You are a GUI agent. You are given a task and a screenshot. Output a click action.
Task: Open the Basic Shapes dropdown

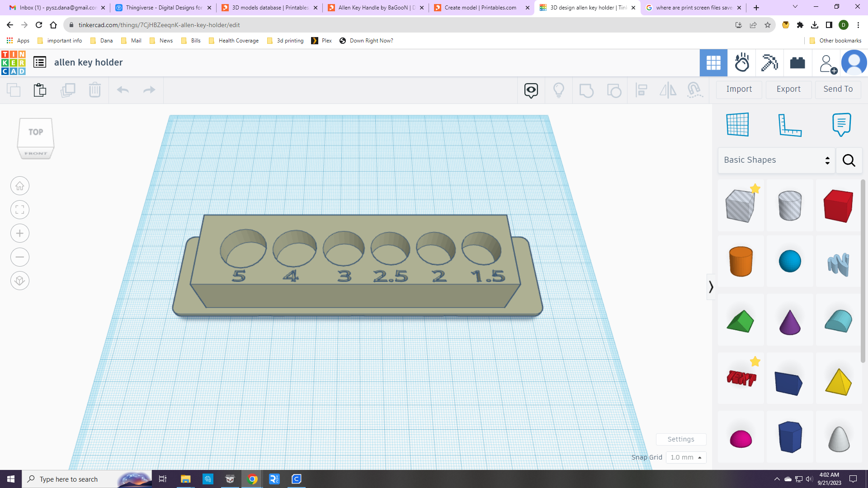point(776,160)
